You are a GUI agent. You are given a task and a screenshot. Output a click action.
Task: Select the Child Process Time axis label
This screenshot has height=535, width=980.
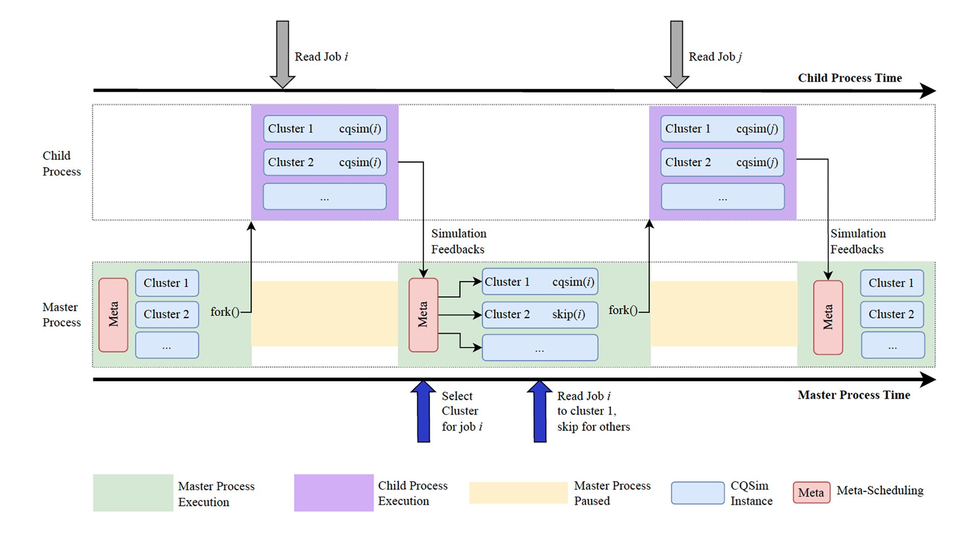850,78
